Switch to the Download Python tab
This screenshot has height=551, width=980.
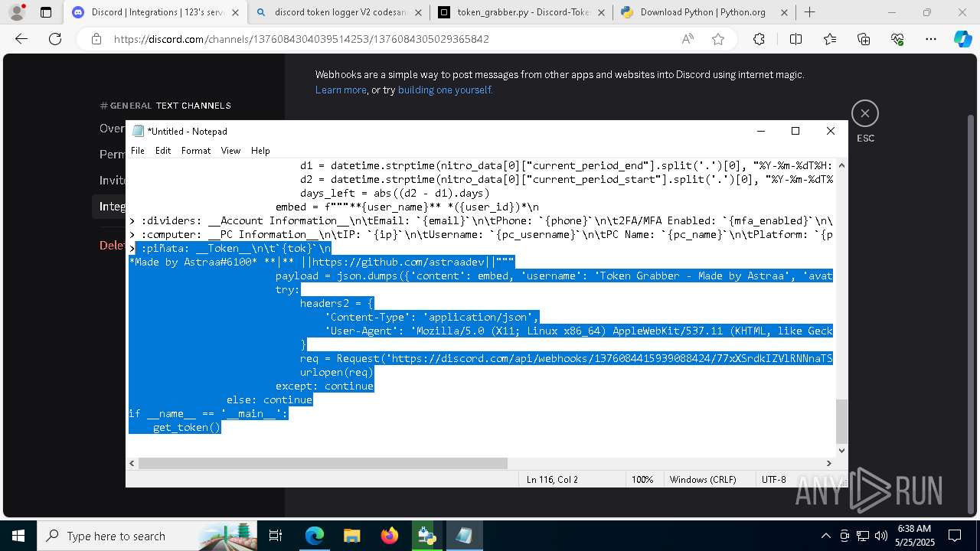click(x=704, y=12)
